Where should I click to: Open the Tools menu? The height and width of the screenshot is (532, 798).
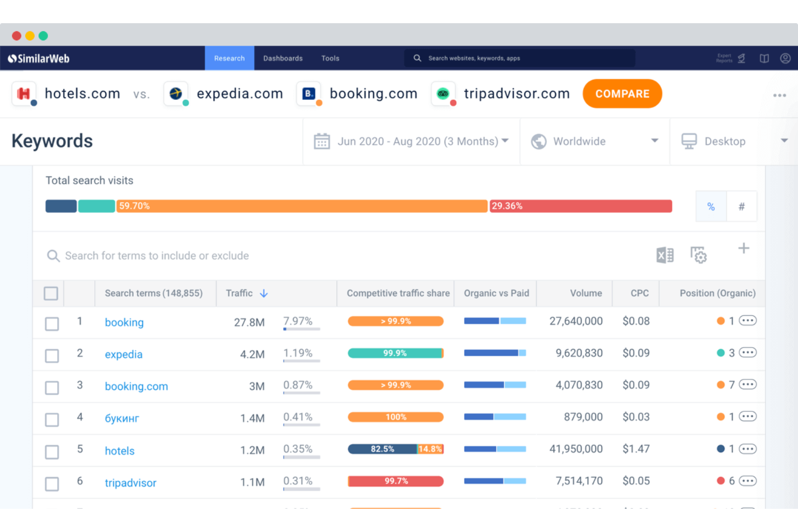[330, 58]
